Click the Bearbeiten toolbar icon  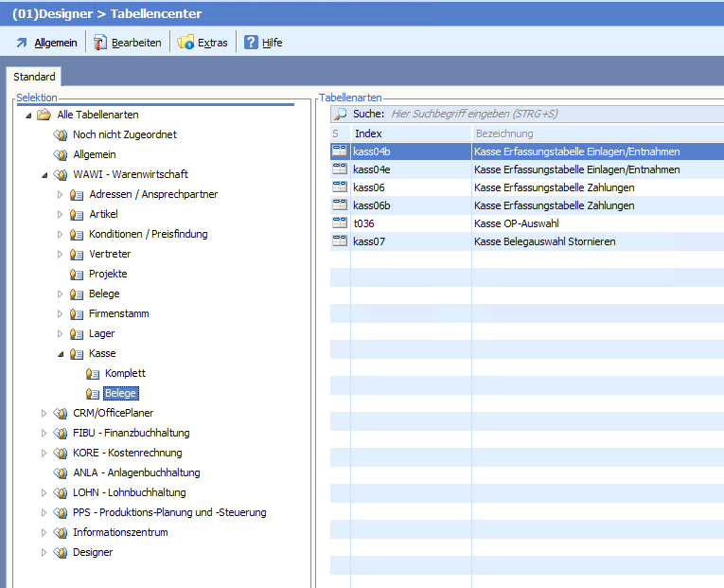click(100, 43)
